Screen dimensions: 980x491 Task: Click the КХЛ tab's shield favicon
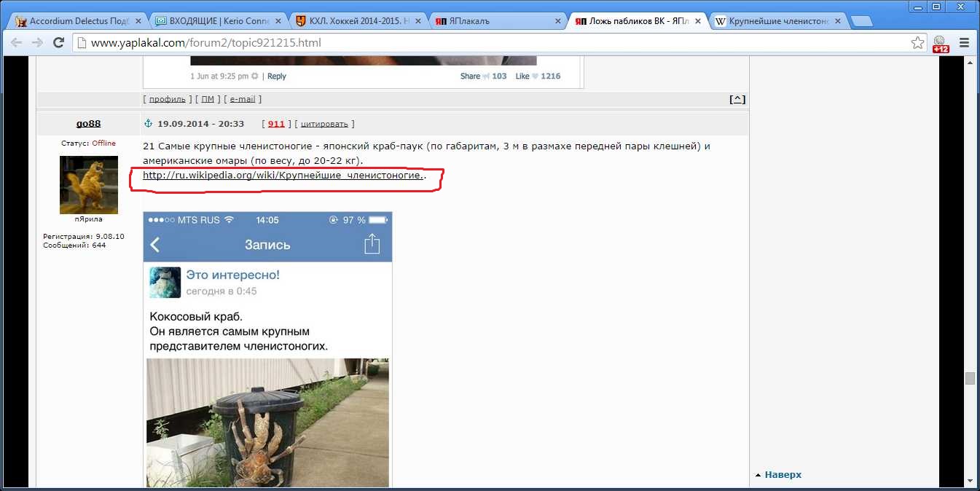(x=301, y=21)
